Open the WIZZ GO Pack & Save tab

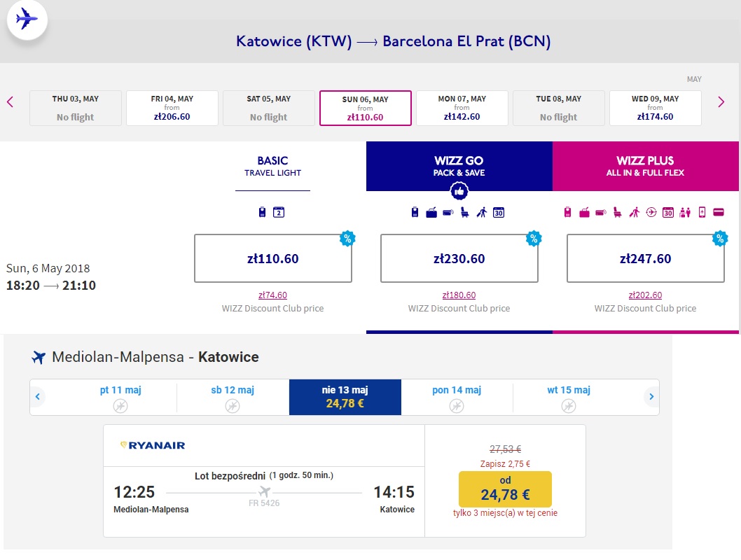pos(459,166)
